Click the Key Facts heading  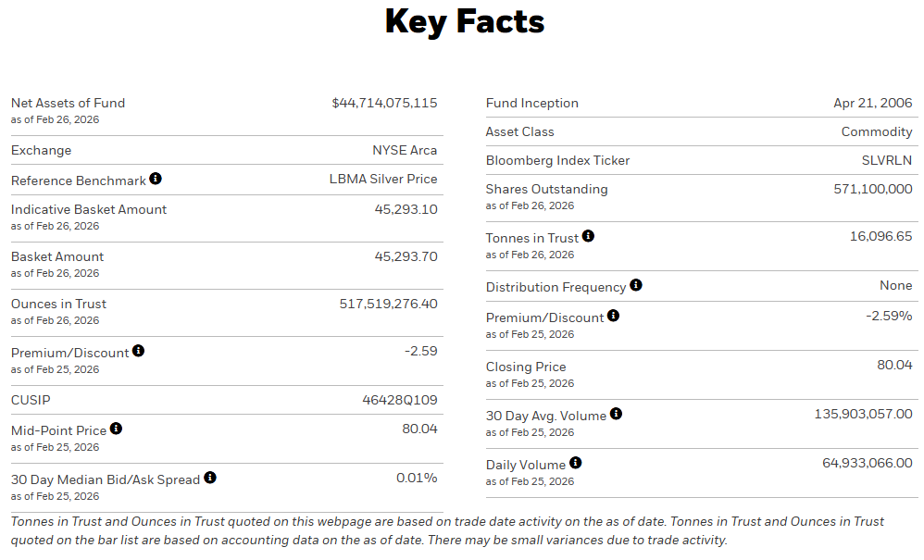point(465,21)
